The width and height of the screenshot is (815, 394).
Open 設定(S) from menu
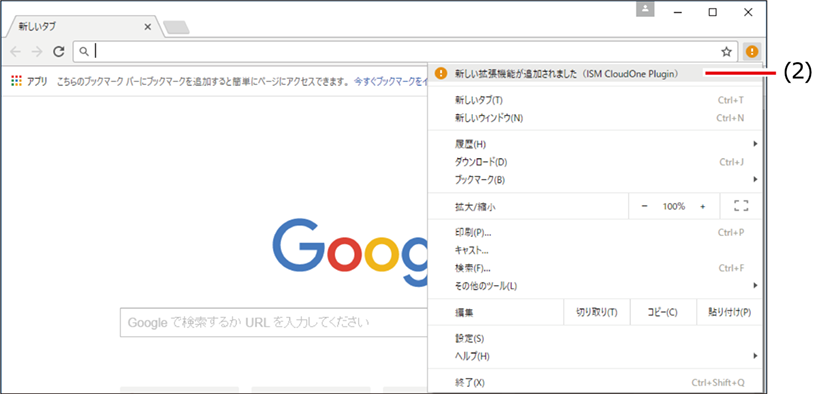(595, 339)
